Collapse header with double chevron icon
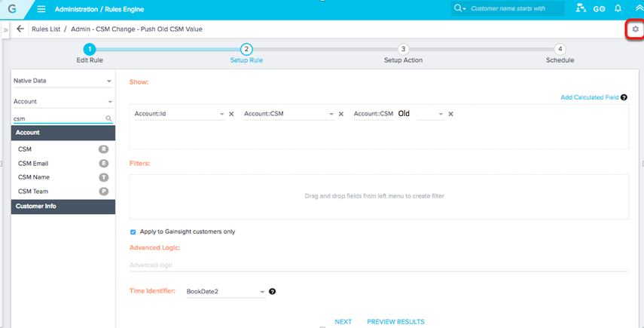The width and height of the screenshot is (644, 328). click(x=638, y=8)
